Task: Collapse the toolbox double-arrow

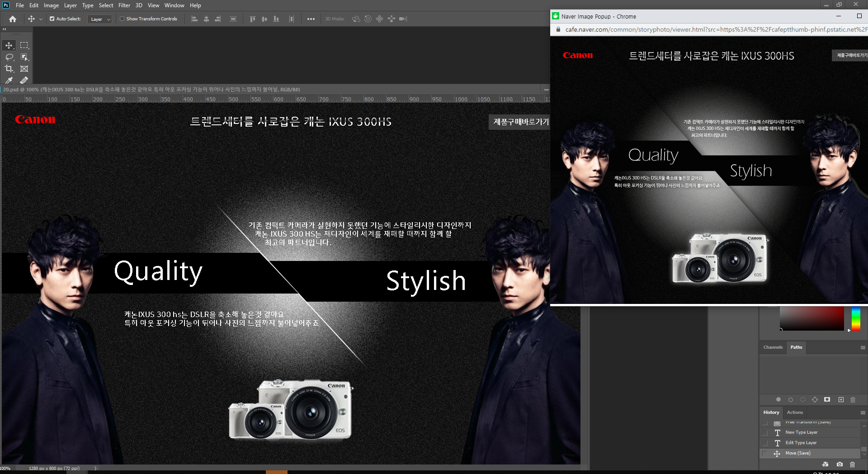Action: click(5, 29)
